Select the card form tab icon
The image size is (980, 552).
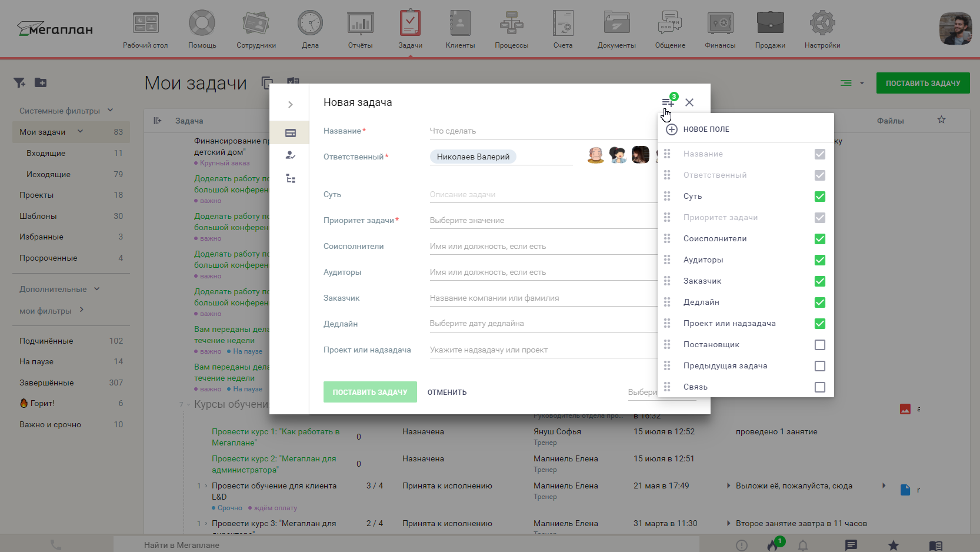[290, 133]
